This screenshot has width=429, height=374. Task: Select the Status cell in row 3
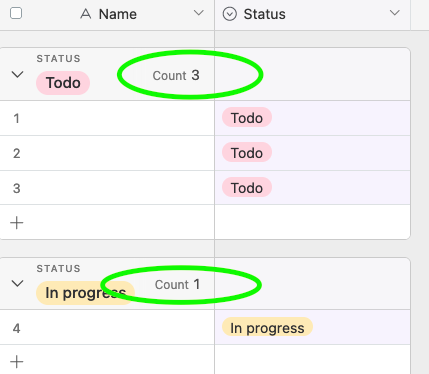312,188
